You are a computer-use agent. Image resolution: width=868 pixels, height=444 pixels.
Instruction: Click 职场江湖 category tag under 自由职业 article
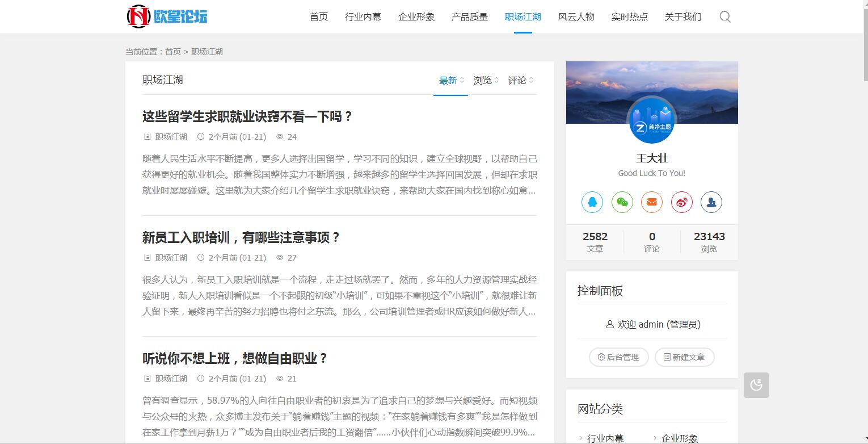pos(171,379)
